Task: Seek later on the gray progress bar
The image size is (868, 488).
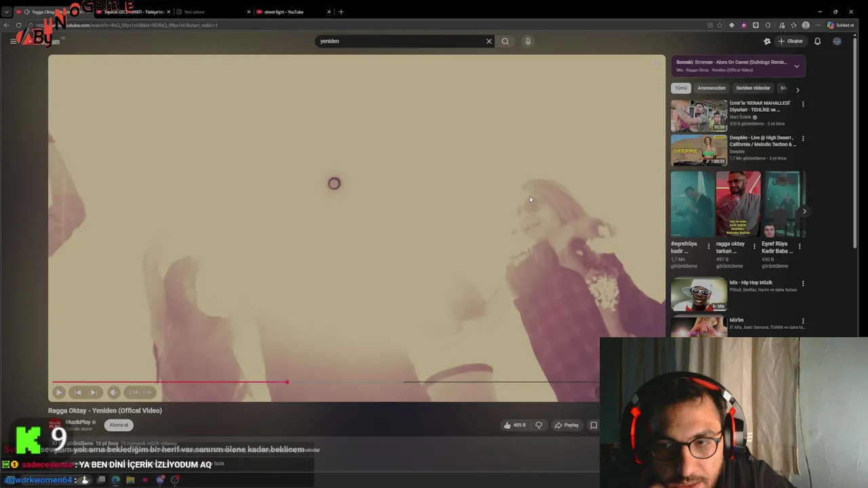Action: point(500,382)
